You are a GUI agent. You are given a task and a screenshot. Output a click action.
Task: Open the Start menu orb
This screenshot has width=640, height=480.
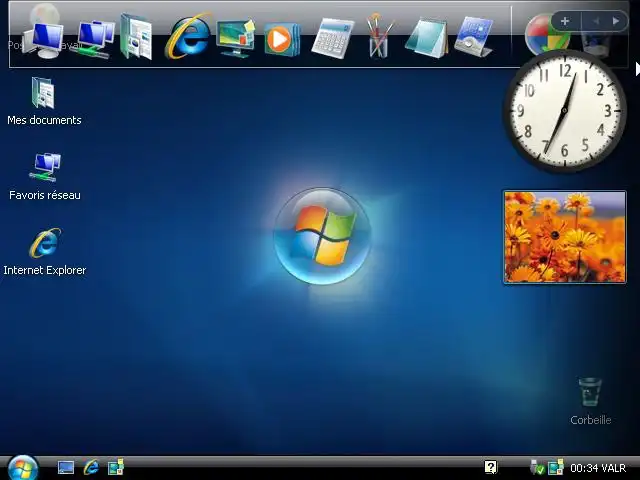(x=23, y=468)
